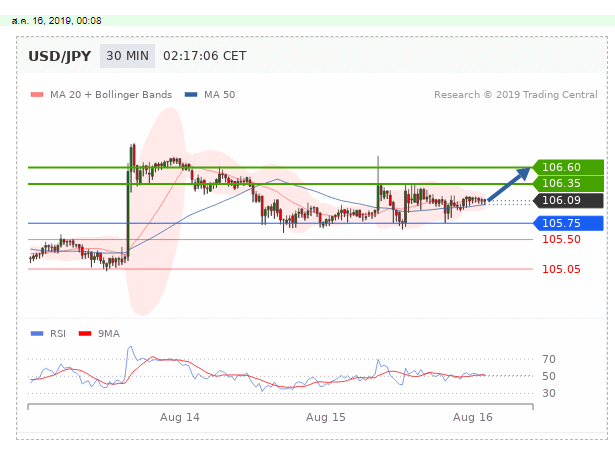This screenshot has width=615, height=451.
Task: Click the MA 50 legend label
Action: click(x=220, y=95)
